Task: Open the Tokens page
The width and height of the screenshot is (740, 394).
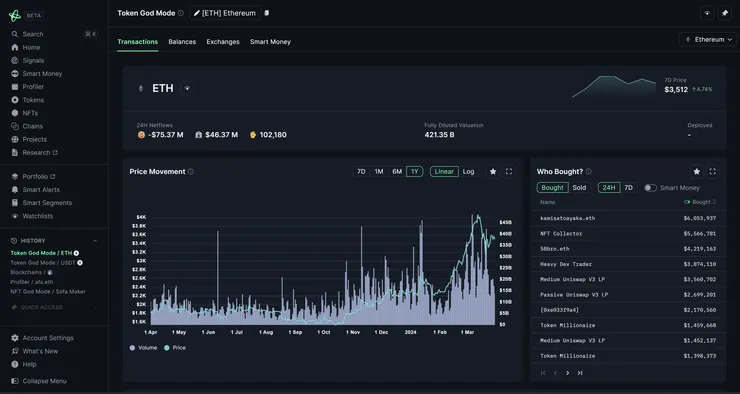Action: pos(33,100)
